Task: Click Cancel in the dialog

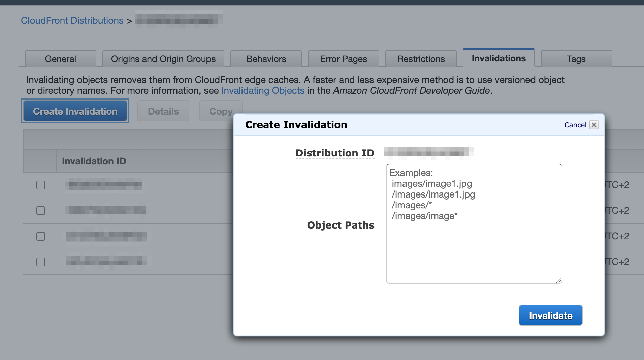Action: click(575, 125)
